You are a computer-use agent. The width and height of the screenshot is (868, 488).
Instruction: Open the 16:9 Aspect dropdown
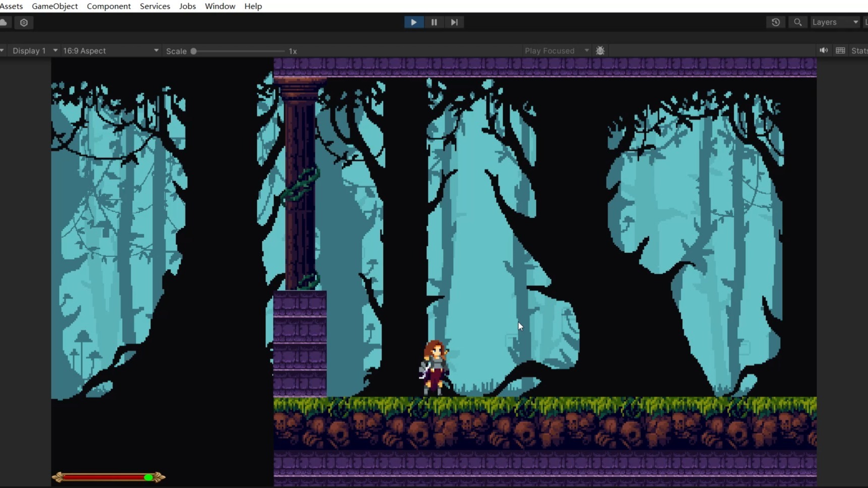pyautogui.click(x=111, y=50)
